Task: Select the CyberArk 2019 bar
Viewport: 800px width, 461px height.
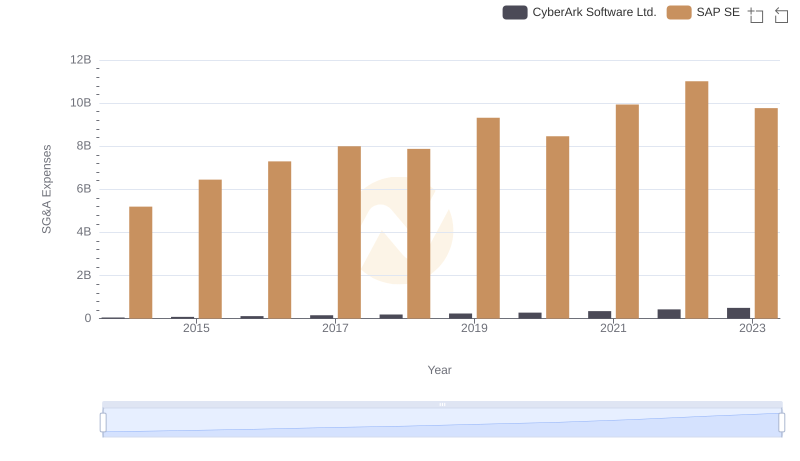Action: [461, 316]
